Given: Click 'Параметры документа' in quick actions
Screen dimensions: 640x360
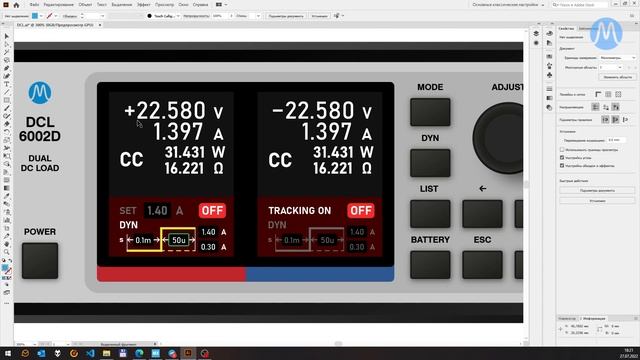Looking at the screenshot, I should tap(597, 191).
